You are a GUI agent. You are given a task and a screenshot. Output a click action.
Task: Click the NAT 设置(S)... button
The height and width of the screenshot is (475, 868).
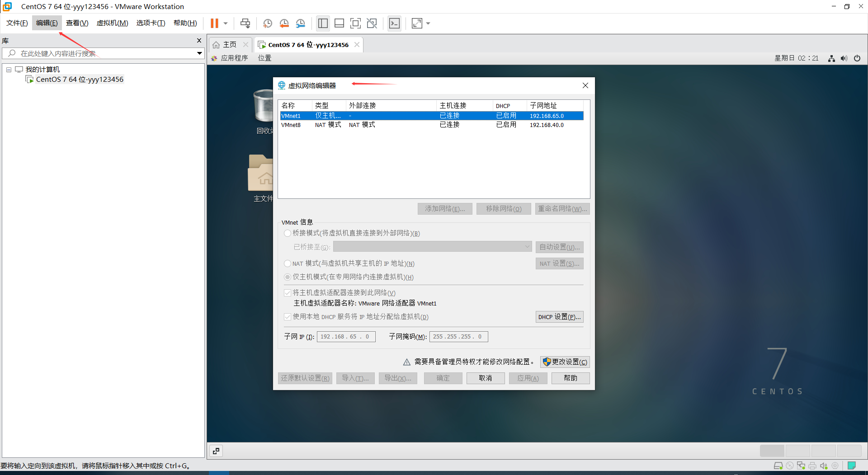tap(560, 263)
